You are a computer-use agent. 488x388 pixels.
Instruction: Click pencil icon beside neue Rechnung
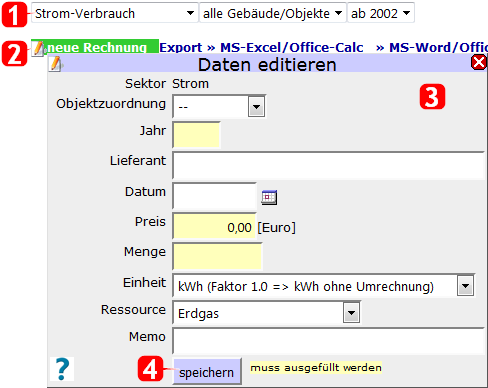point(38,48)
